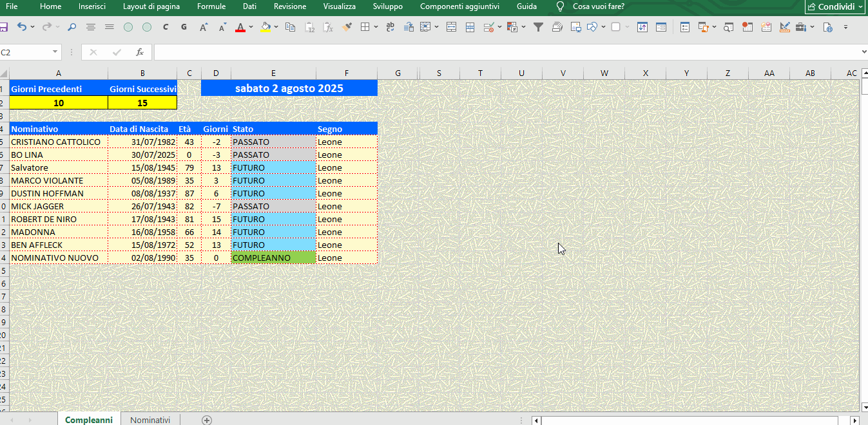
Task: Copy selection with the copy icon
Action: point(290,27)
